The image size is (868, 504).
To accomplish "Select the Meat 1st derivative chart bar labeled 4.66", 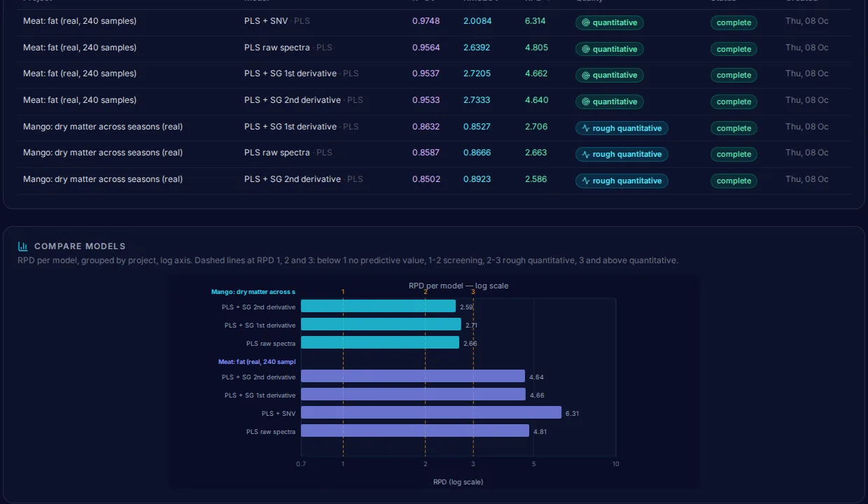I will click(413, 395).
